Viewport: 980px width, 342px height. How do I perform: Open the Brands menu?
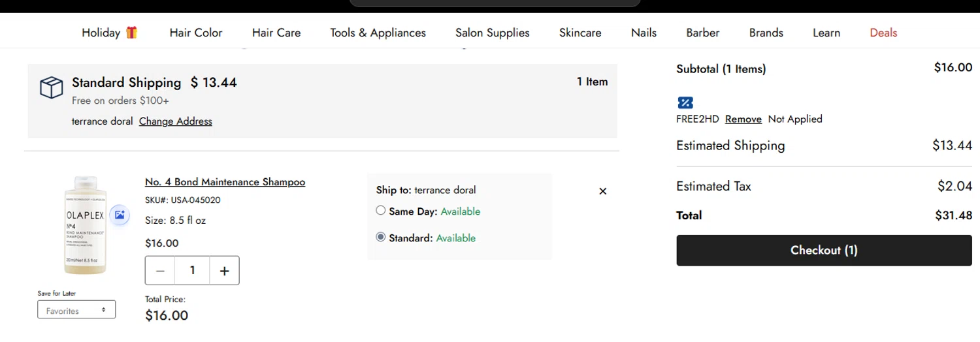point(766,33)
